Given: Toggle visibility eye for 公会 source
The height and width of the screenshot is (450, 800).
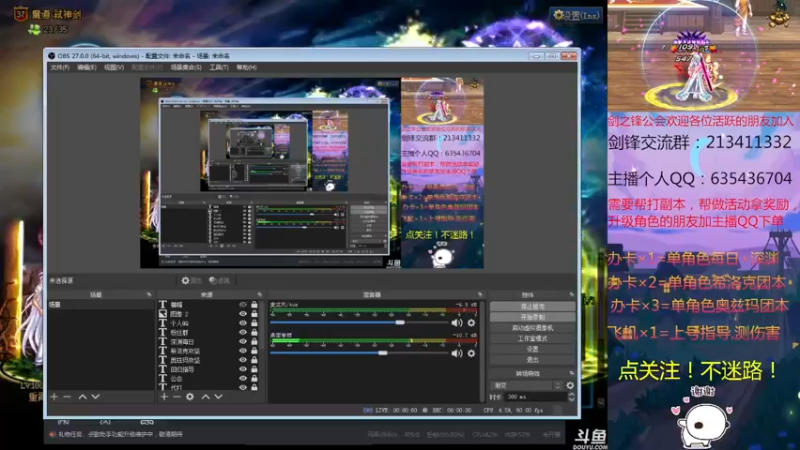Looking at the screenshot, I should click(243, 378).
